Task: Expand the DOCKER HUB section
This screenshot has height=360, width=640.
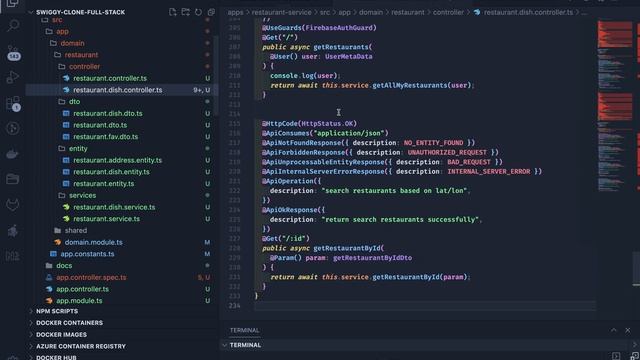Action: [x=56, y=358]
